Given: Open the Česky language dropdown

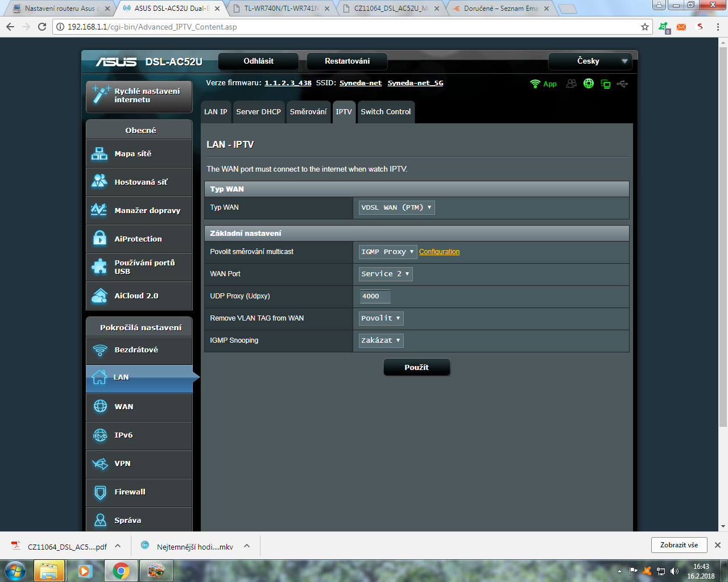Looking at the screenshot, I should point(591,61).
